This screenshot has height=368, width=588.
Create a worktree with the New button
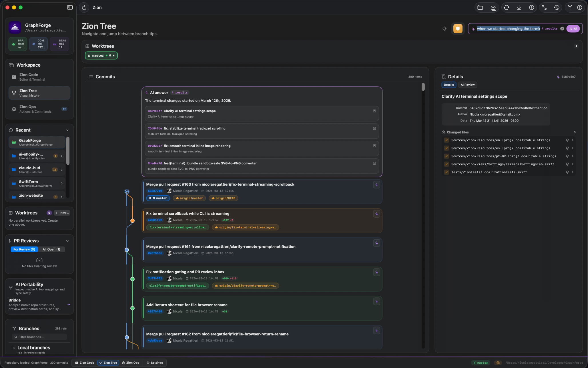tap(62, 213)
